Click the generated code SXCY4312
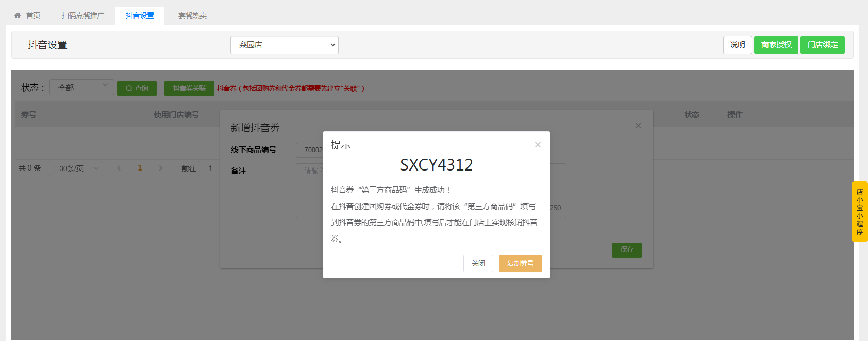Viewport: 868px width, 341px height. pos(437,165)
